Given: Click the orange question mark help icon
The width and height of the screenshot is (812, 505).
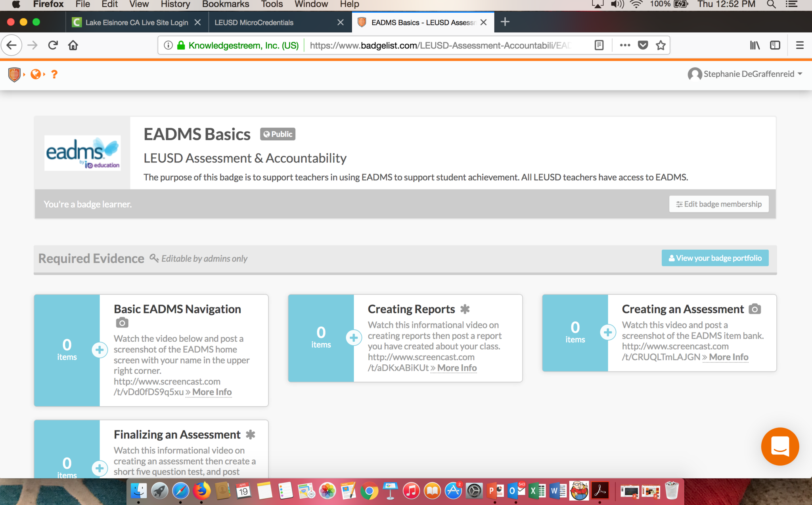Looking at the screenshot, I should (x=54, y=74).
